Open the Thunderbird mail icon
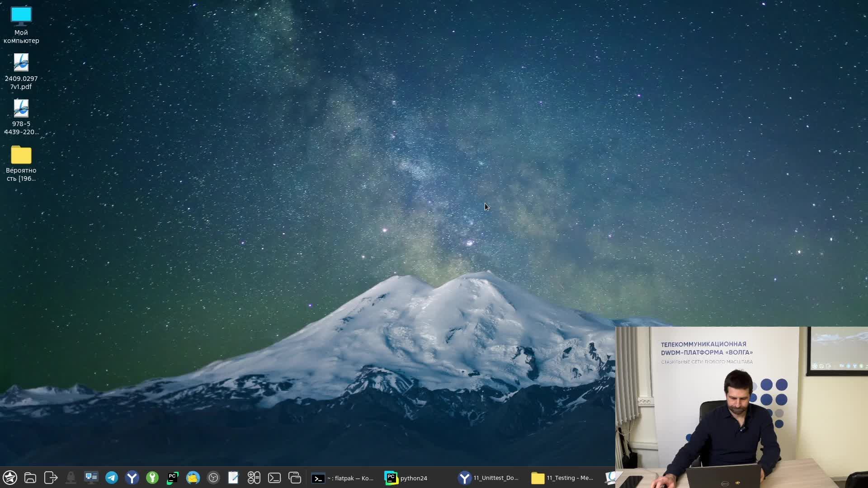 pyautogui.click(x=193, y=478)
